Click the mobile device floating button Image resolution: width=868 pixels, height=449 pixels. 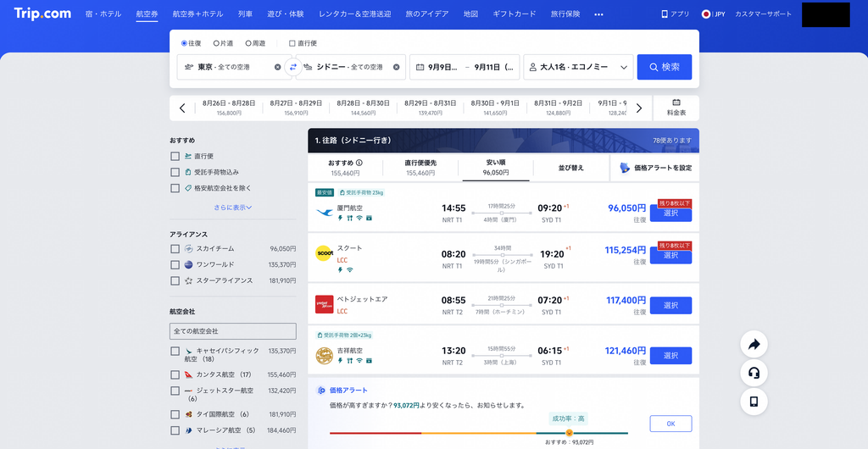coord(754,402)
